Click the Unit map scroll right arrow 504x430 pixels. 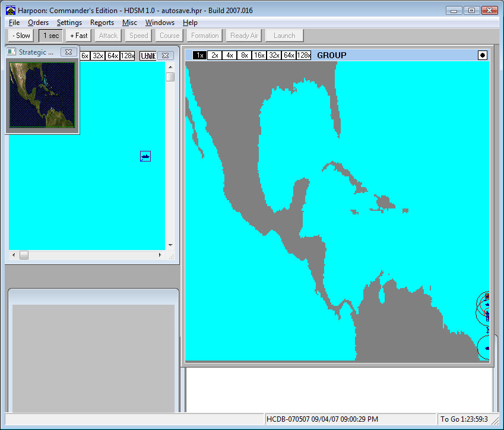(160, 255)
